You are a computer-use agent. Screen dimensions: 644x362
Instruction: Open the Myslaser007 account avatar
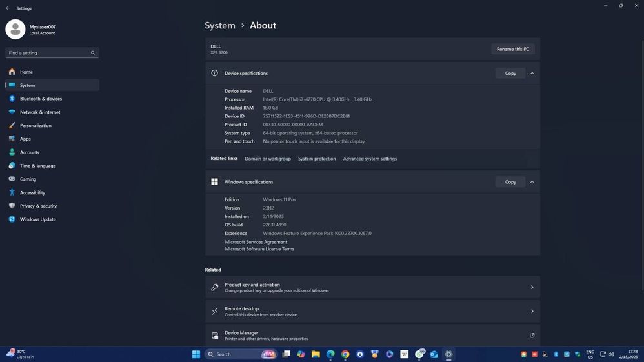(15, 29)
